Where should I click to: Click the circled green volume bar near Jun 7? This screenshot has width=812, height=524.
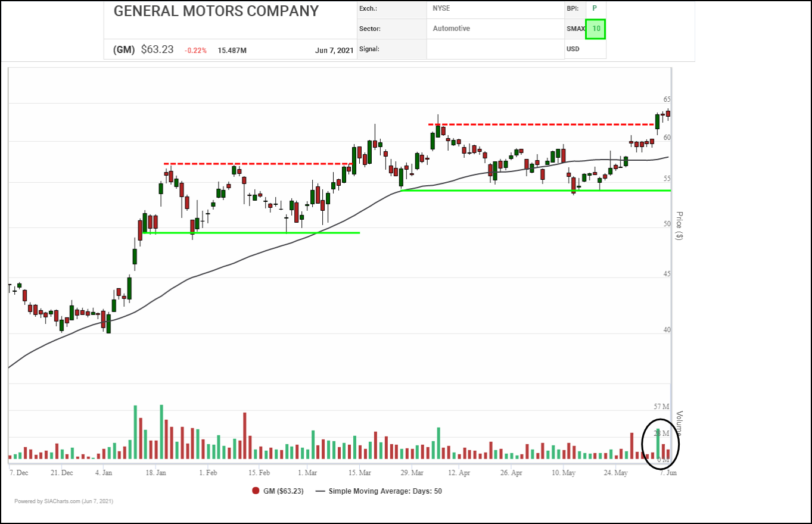[658, 444]
